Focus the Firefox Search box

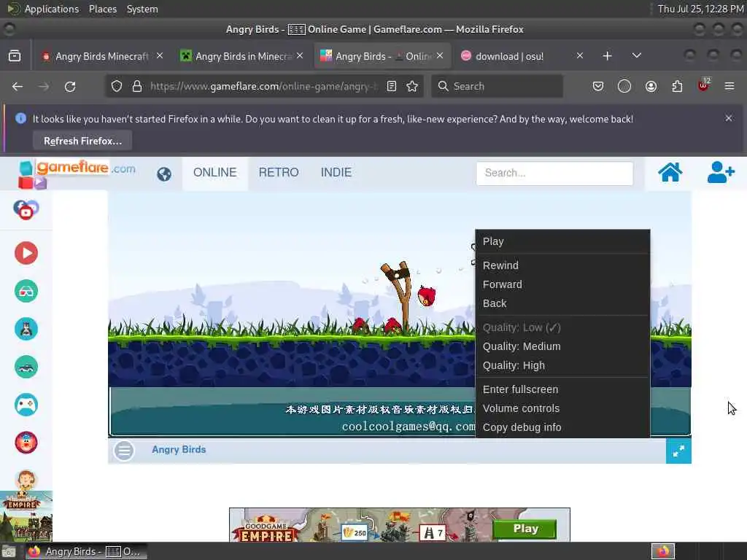[x=497, y=86]
